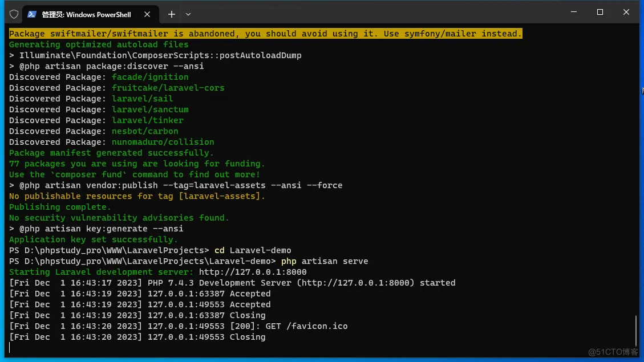Screen dimensions: 644x362
Task: Click the 'nunomaduro/collision' package name
Action: coord(163,142)
